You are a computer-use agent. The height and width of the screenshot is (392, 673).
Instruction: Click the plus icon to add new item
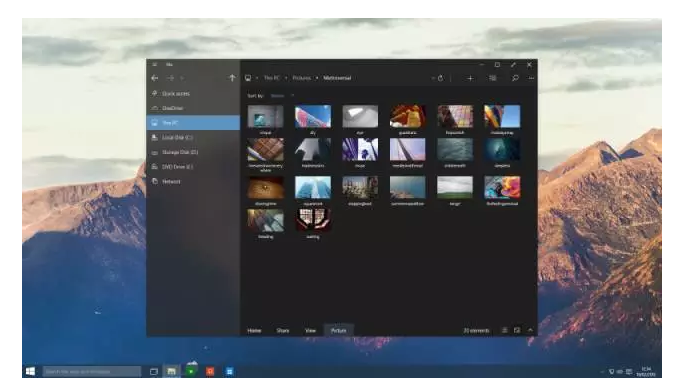pos(470,78)
